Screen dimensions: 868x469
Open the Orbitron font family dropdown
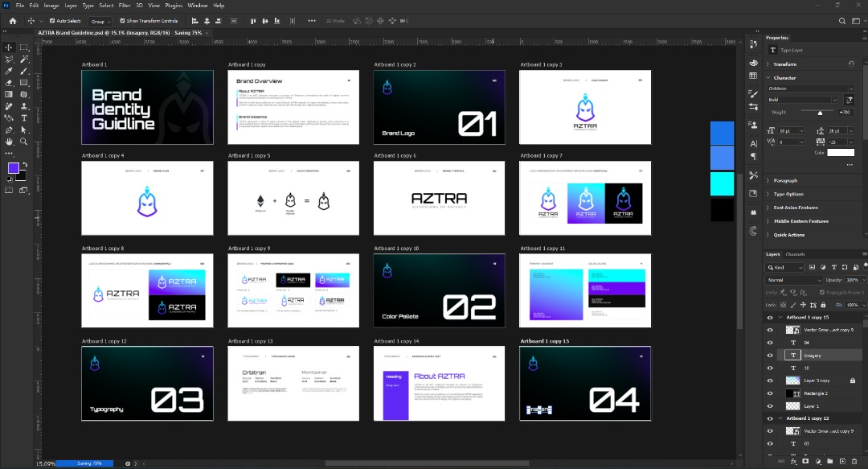810,88
